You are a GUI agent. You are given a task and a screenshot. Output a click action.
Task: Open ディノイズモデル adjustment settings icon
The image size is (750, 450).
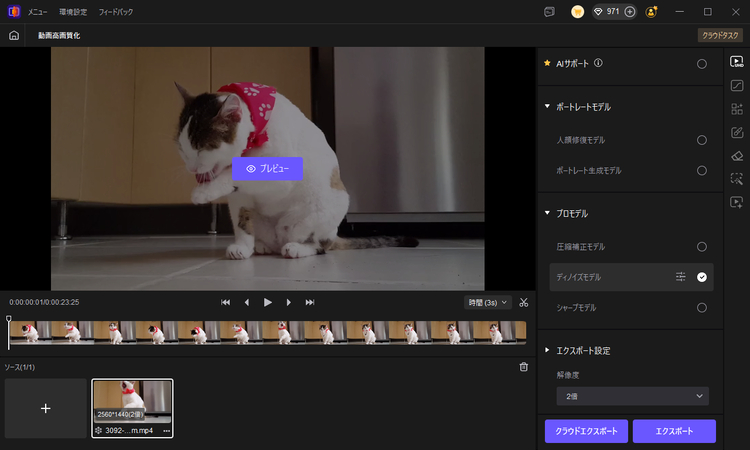pyautogui.click(x=681, y=277)
